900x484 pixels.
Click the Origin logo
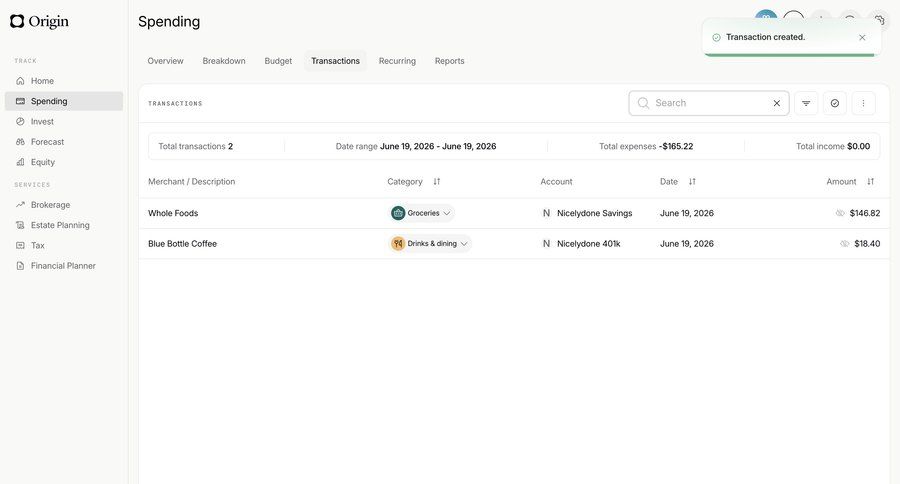coord(39,21)
